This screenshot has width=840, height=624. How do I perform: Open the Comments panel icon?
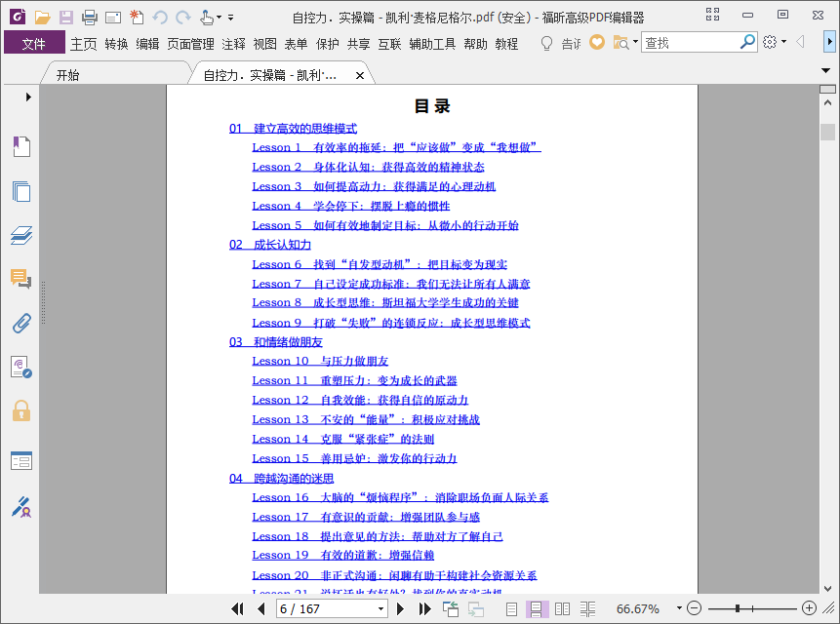click(x=21, y=279)
